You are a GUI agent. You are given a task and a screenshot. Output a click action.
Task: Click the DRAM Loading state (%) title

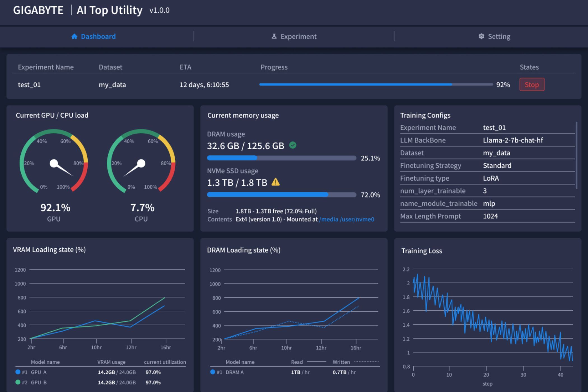[244, 250]
